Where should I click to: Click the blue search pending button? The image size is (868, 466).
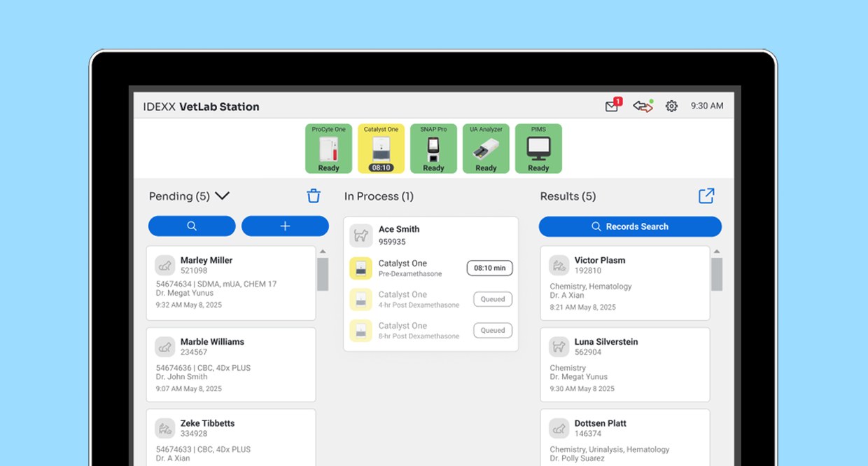tap(192, 226)
